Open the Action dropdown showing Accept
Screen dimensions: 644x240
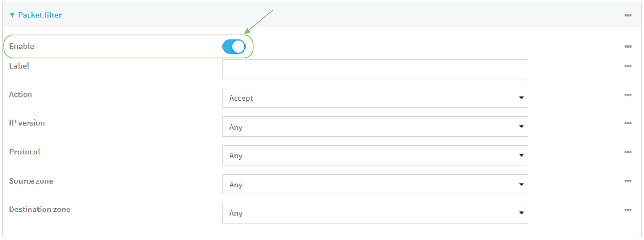[x=375, y=98]
